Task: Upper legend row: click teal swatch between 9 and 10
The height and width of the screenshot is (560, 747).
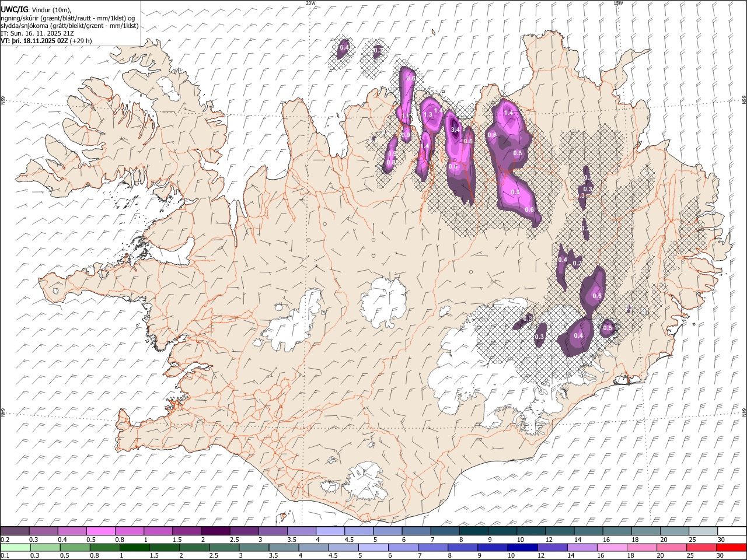Action: [502, 531]
